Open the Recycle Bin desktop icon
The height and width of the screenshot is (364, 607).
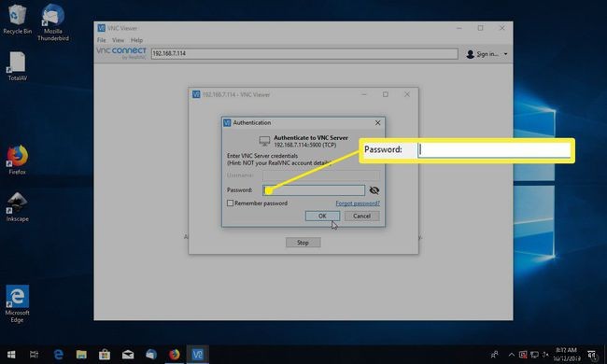pos(17,20)
